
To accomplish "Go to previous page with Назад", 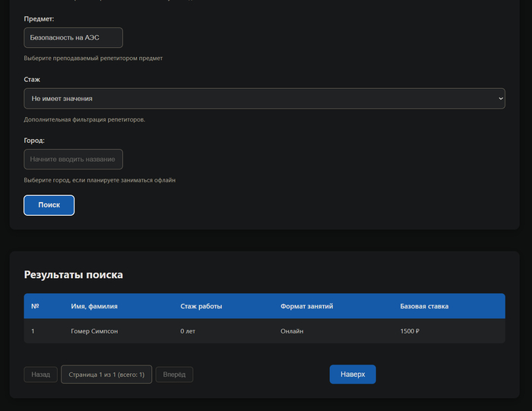I will (x=40, y=375).
